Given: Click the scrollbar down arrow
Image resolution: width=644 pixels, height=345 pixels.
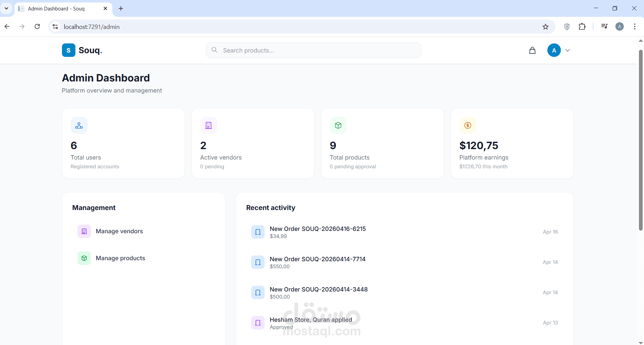Looking at the screenshot, I should (641, 342).
